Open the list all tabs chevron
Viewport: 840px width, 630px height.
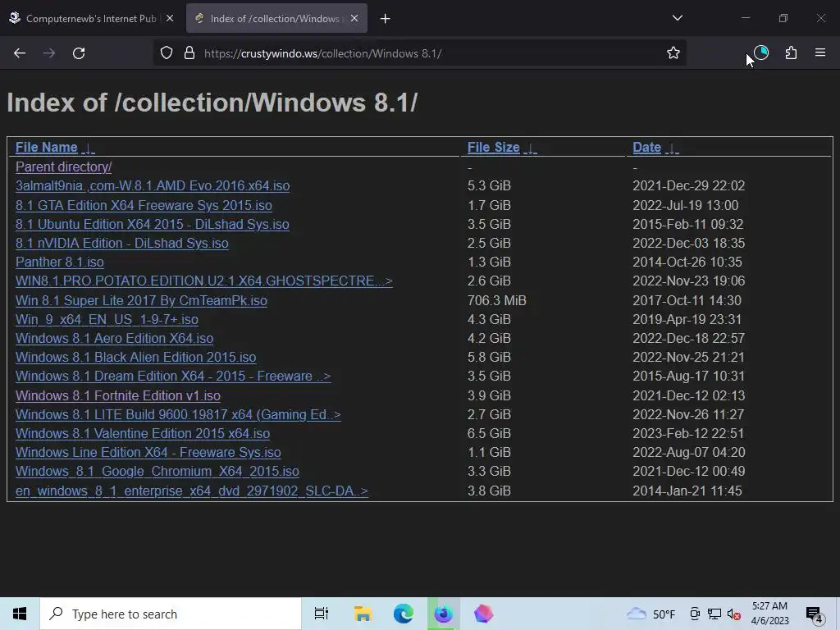(x=677, y=18)
